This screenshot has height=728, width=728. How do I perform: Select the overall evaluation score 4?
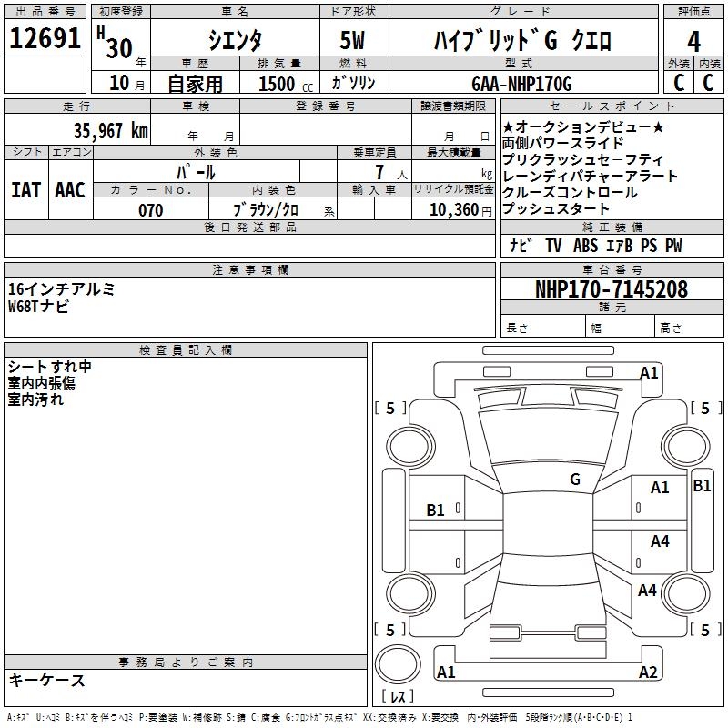pos(693,41)
